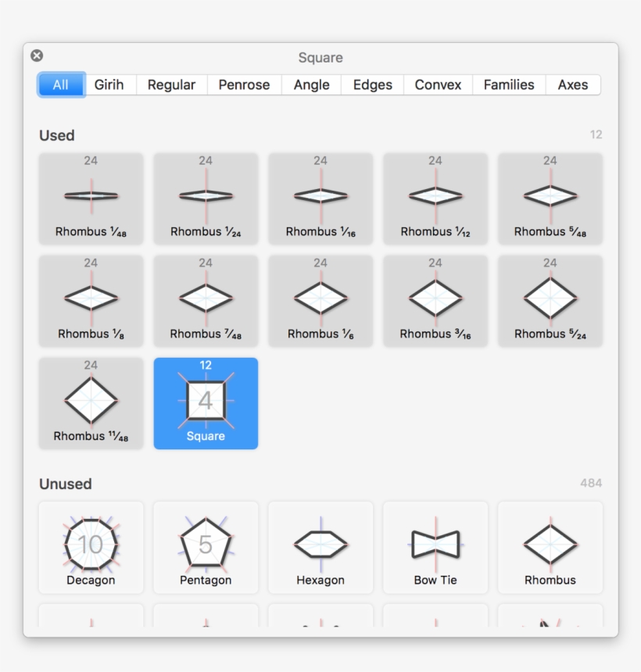Choose the unused Decagon tile
Viewport: 641px width, 672px height.
tap(91, 547)
